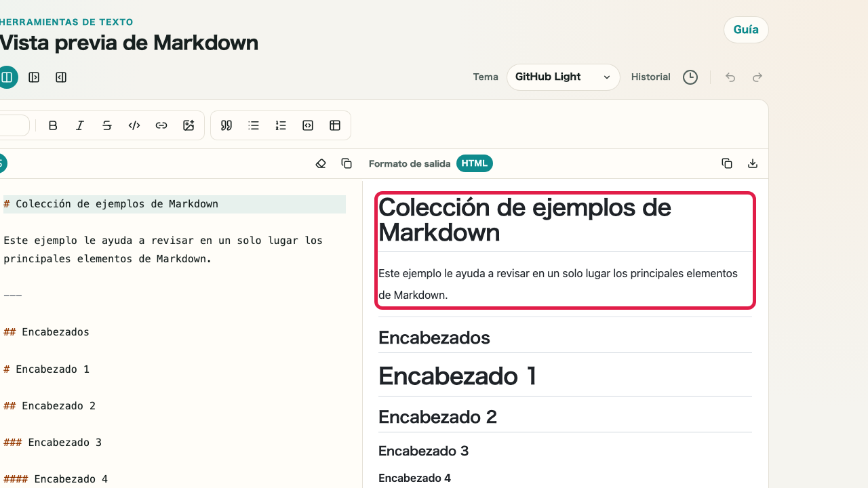Click the '## Encabezado 2' editor line
The height and width of the screenshot is (488, 868).
(50, 406)
